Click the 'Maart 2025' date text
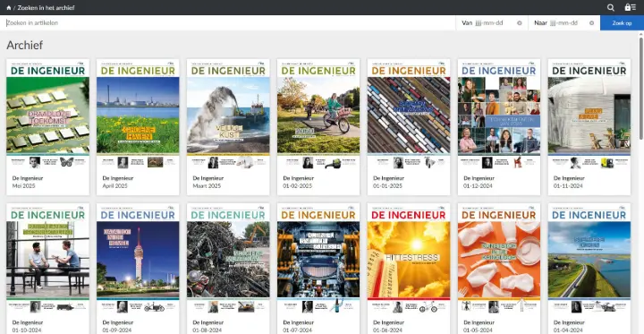 point(207,186)
